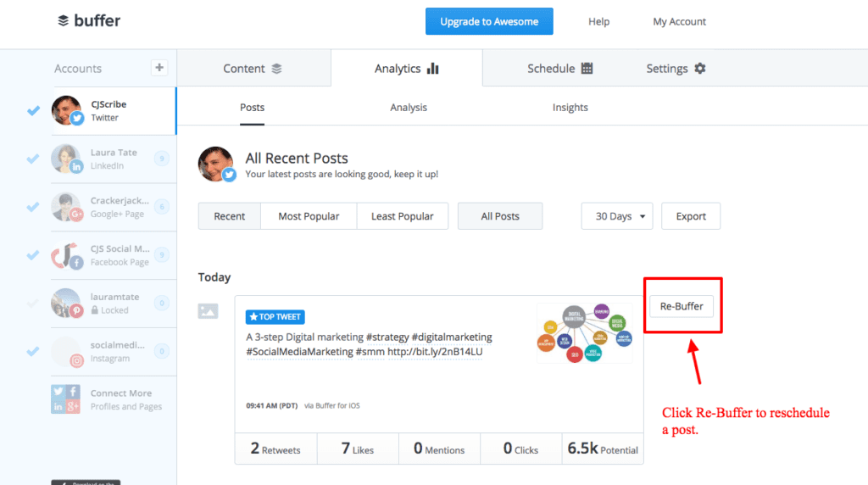The image size is (868, 485).
Task: Toggle checkmark for socialmedi... Instagram account
Action: tap(33, 351)
